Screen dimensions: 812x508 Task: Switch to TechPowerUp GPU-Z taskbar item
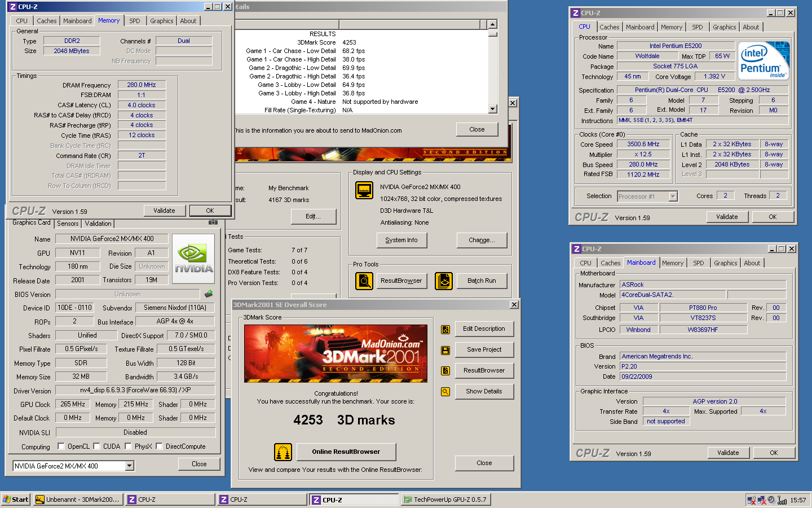[x=445, y=500]
